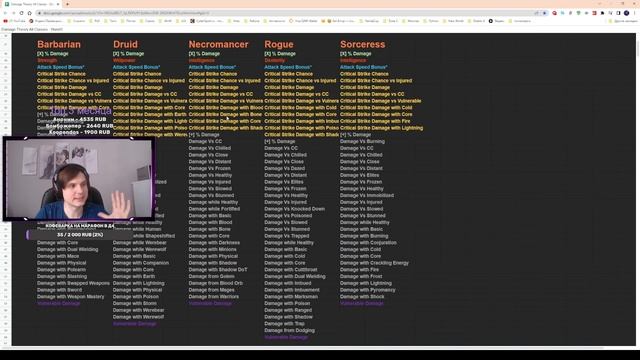Click Damage with Weapon Mastery
This screenshot has width=640, height=360.
[x=71, y=297]
